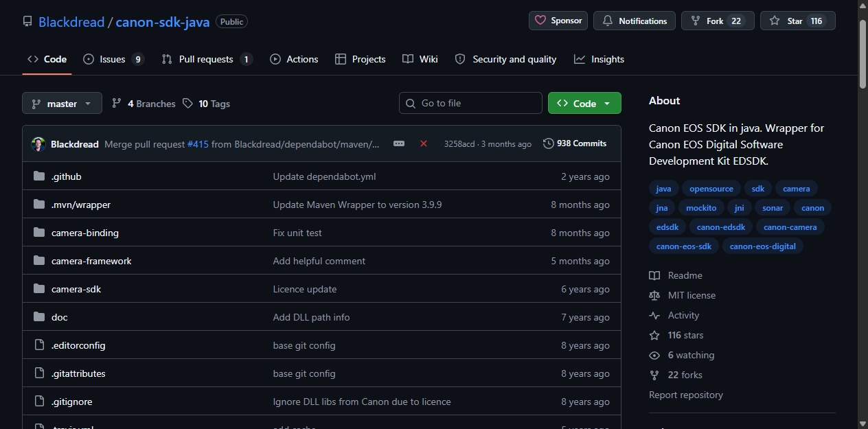Open commit message 'Add helpful comment'

[319, 261]
